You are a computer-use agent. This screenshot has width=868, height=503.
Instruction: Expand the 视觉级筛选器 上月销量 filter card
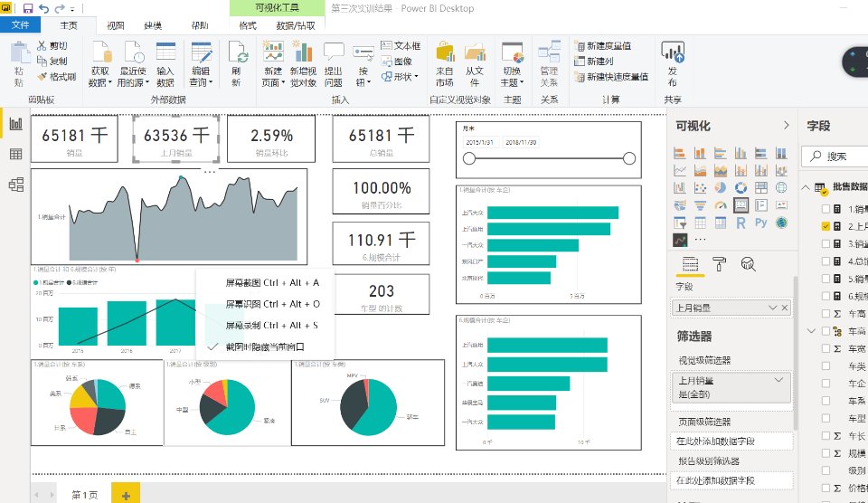tap(778, 382)
